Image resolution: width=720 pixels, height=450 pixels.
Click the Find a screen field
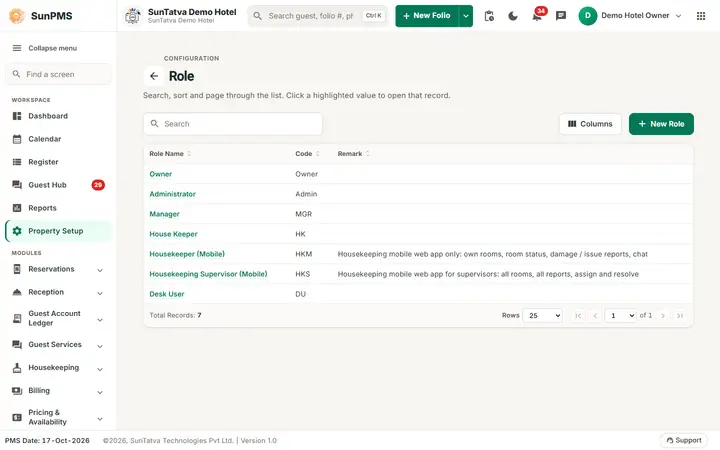click(x=58, y=74)
